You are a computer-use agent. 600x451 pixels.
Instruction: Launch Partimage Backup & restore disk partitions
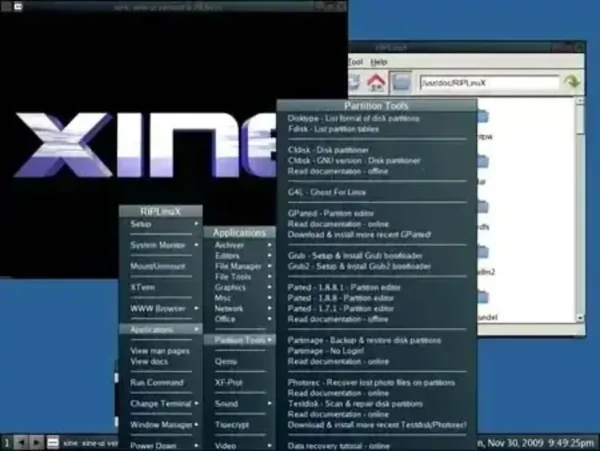click(377, 340)
